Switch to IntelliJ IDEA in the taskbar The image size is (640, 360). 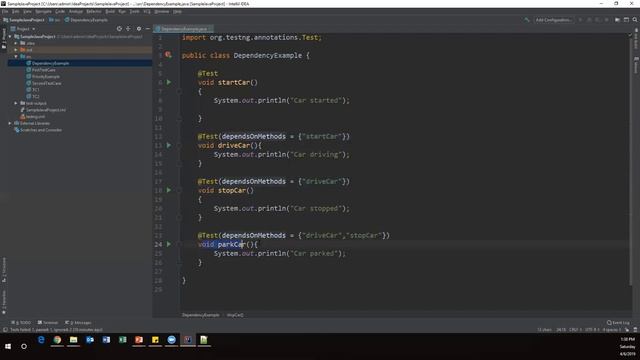[x=188, y=340]
